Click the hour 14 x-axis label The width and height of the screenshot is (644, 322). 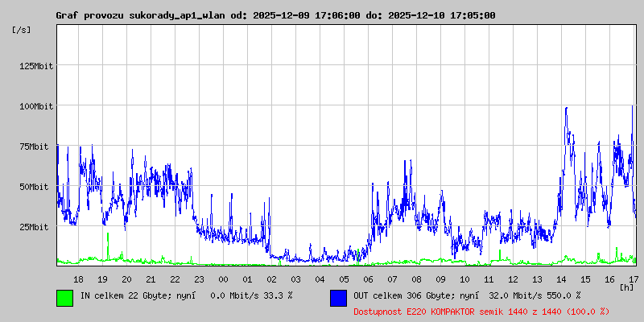561,279
